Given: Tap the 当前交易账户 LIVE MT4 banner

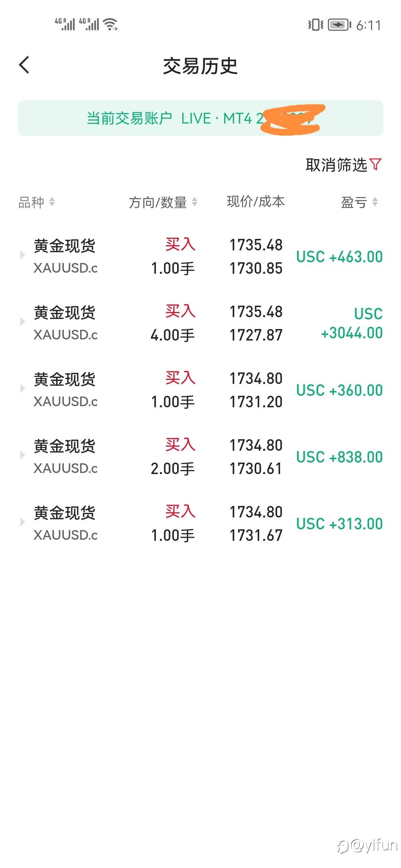Looking at the screenshot, I should pyautogui.click(x=200, y=118).
